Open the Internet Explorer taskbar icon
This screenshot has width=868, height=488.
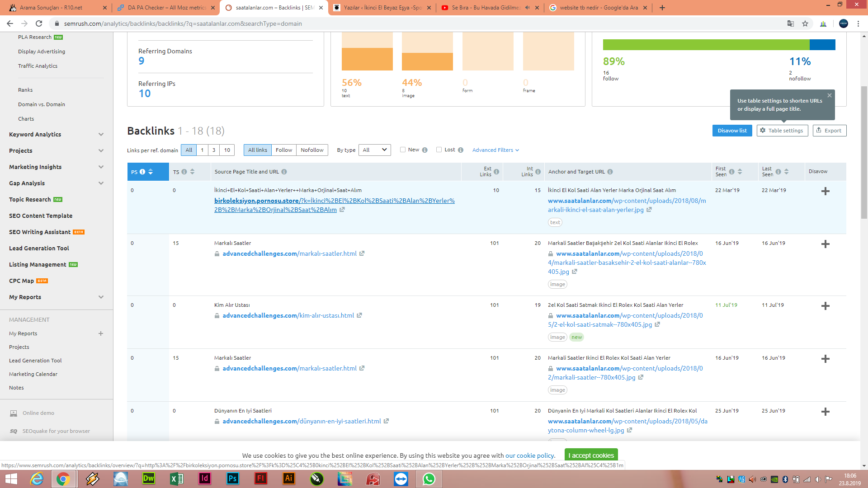tap(37, 479)
